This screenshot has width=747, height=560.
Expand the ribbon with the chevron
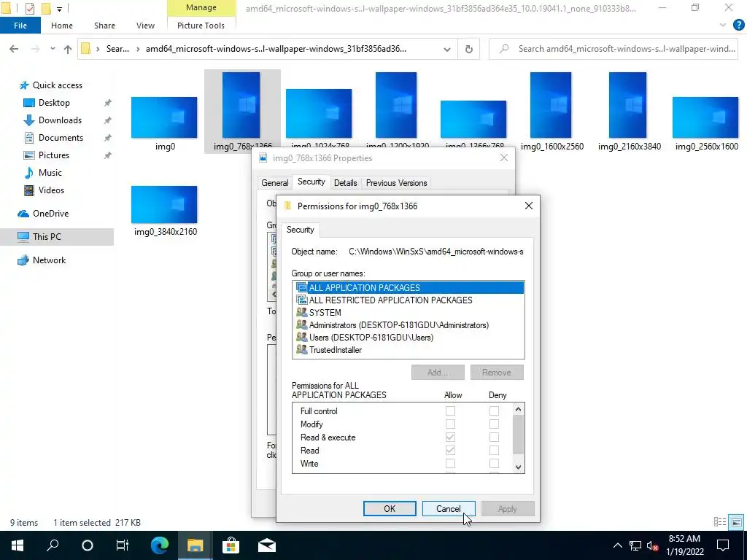click(723, 26)
